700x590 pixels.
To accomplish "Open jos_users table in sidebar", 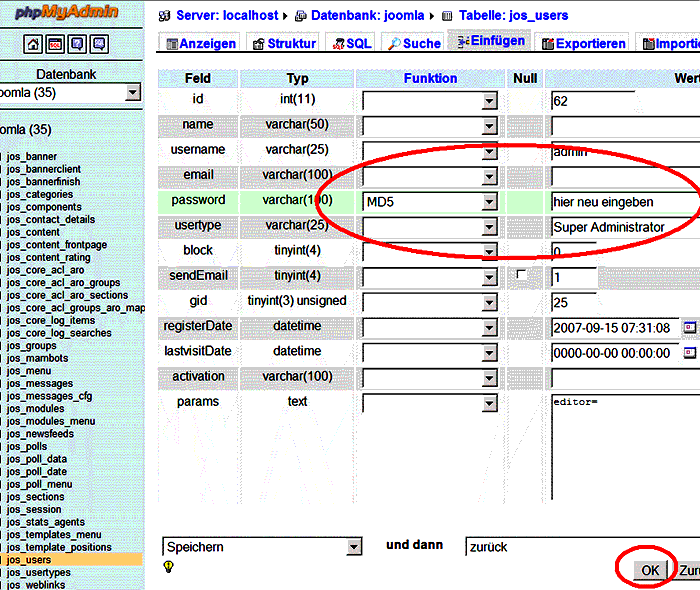I will click(x=29, y=559).
